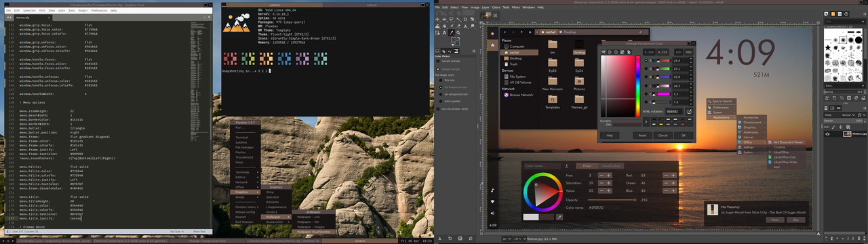Screen dimensions: 868x244
Task: Select the Fuzzy Select tool in GIMP
Action: (458, 19)
